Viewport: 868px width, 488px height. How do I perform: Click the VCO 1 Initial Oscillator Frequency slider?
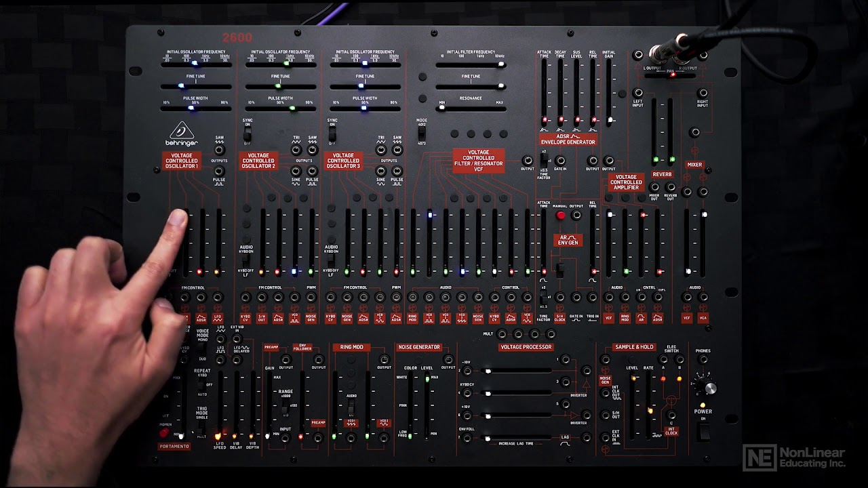pos(196,64)
